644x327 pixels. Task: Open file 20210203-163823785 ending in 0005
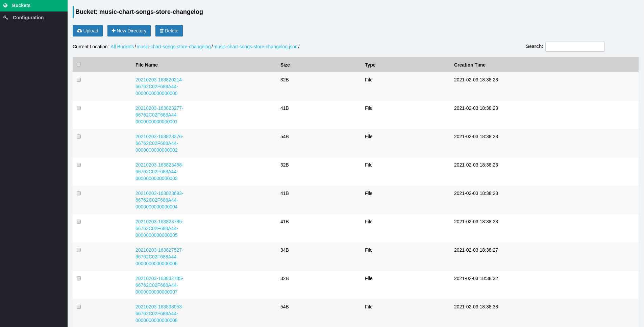coord(159,228)
